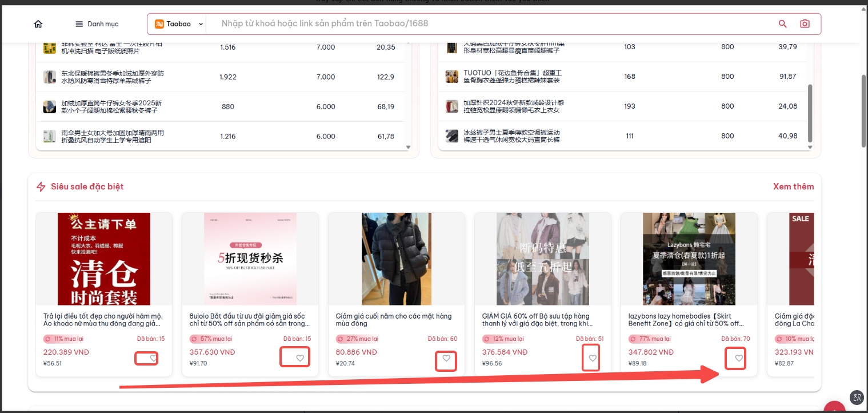Open thumbnail of the TUOTUO product row

pyautogui.click(x=452, y=77)
